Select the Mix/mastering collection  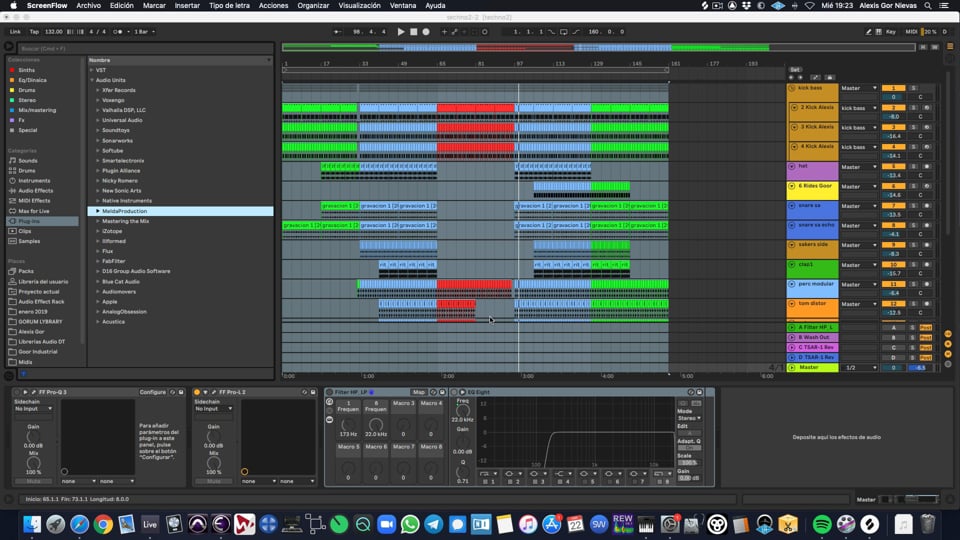[37, 110]
